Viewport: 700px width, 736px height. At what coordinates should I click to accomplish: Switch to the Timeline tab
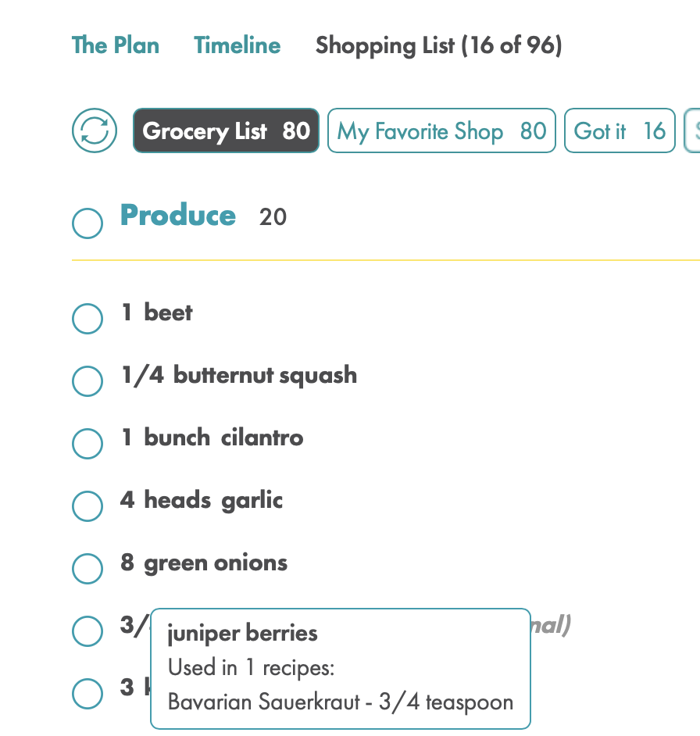coord(237,45)
